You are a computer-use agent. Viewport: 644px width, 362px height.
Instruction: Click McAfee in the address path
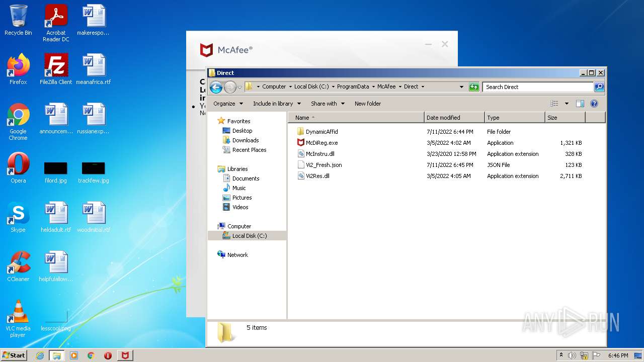point(386,86)
